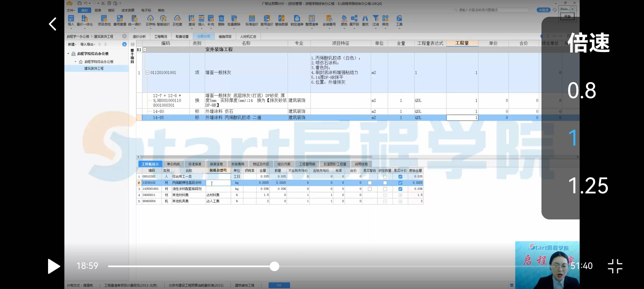This screenshot has height=289, width=644.
Task: Open the 电子标 menu tab
Action: [x=146, y=10]
